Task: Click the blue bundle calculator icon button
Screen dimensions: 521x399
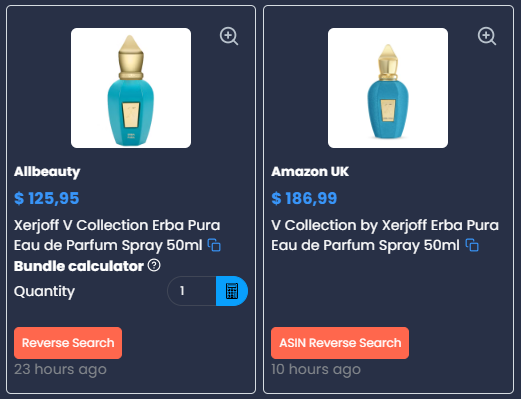Action: 232,291
